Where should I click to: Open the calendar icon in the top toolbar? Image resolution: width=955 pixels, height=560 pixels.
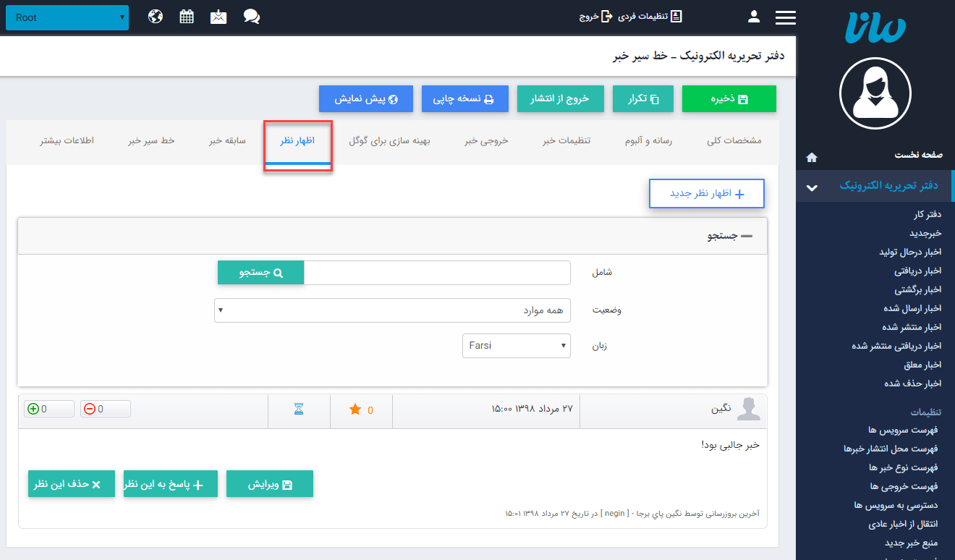187,15
